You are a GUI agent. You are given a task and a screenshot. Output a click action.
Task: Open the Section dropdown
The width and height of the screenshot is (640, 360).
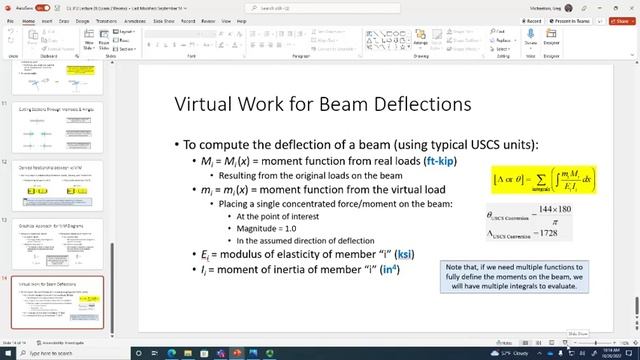click(124, 49)
